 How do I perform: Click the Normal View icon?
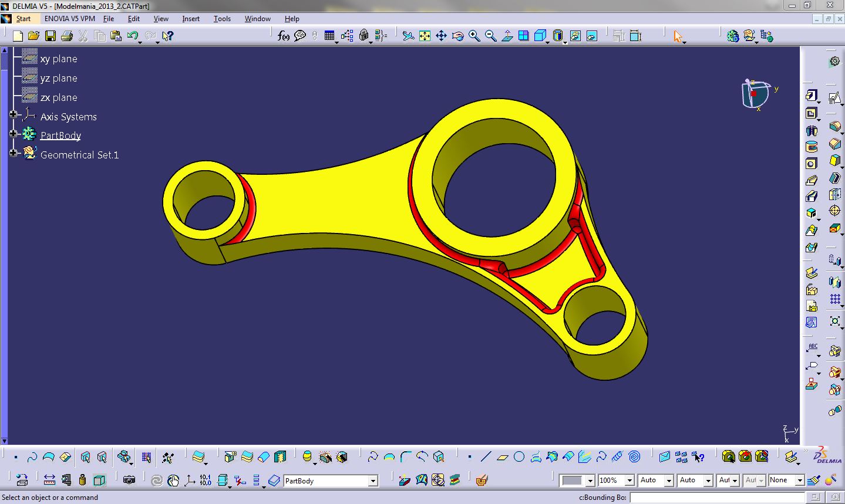pyautogui.click(x=507, y=36)
